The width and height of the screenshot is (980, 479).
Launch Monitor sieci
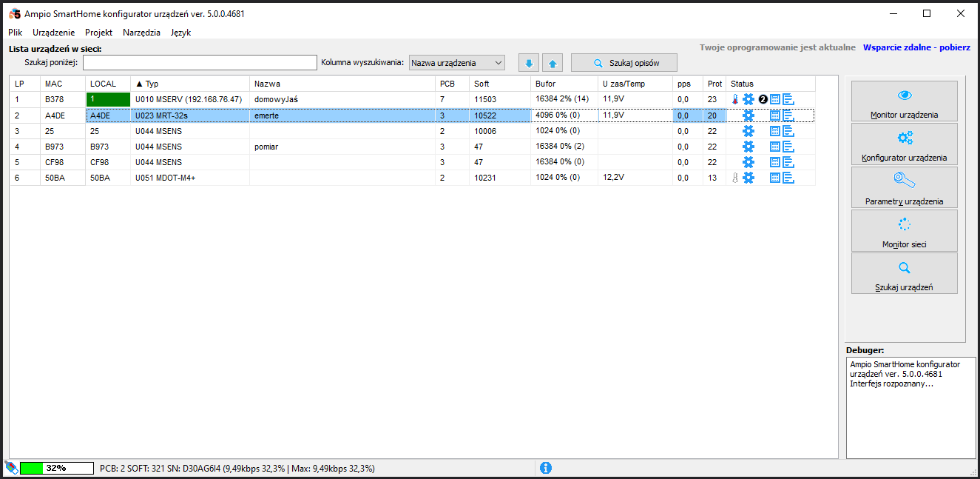click(904, 230)
